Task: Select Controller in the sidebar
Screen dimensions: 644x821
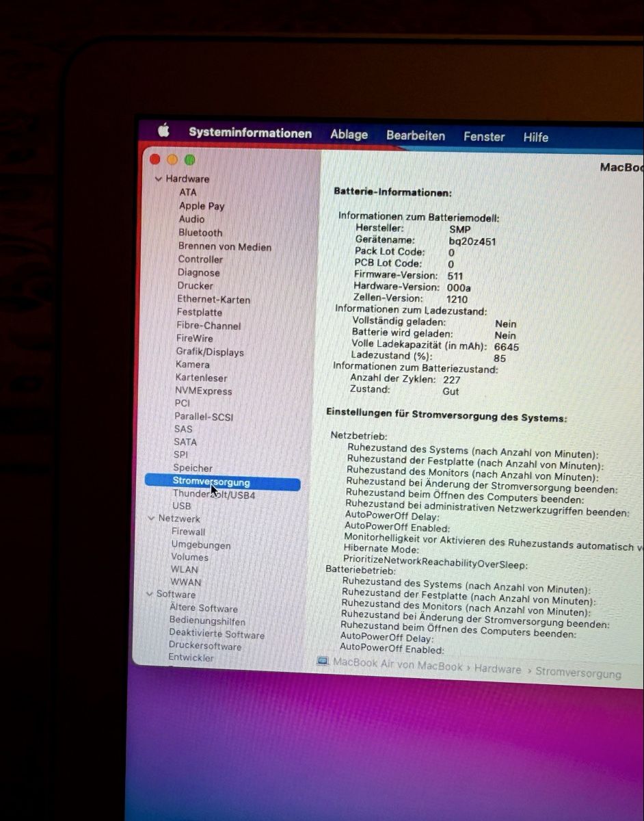Action: coord(200,259)
